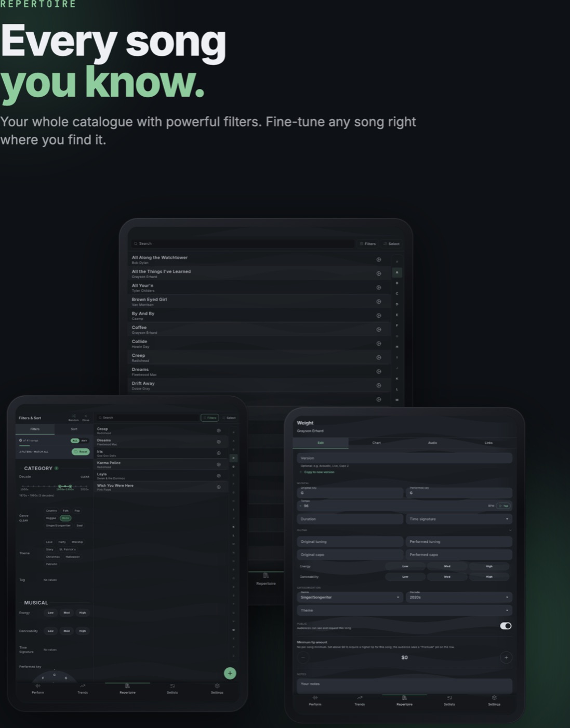Screen dimensions: 570x728
Task: Click the G key on Performed key dial
Action: click(66, 678)
